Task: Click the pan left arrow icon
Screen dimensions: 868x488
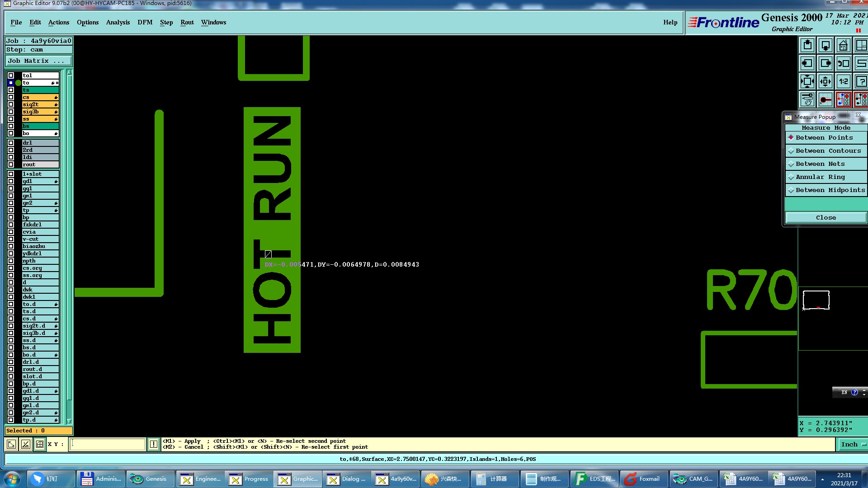Action: (x=807, y=64)
